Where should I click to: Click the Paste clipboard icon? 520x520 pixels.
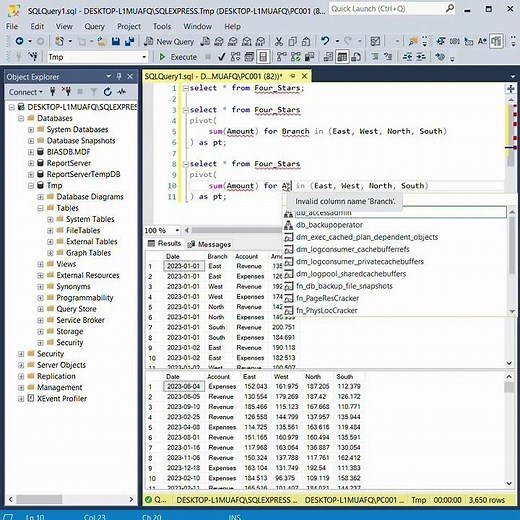[x=306, y=41]
